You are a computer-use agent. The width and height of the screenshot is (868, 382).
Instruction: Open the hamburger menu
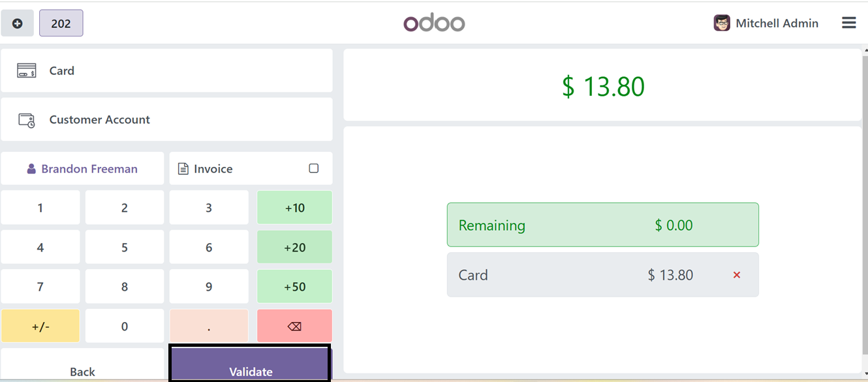point(848,23)
